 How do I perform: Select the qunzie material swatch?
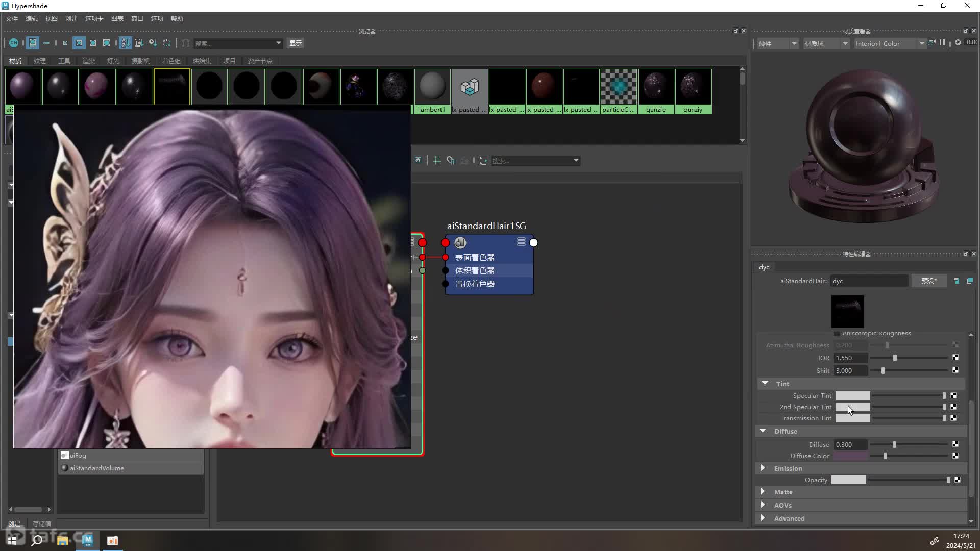656,91
